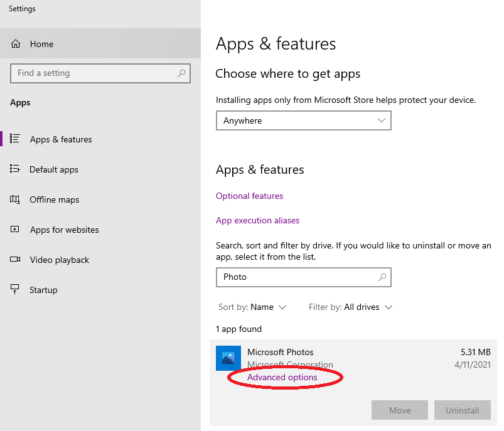Click the Offline maps icon
Screen dimensions: 504x431
click(15, 200)
